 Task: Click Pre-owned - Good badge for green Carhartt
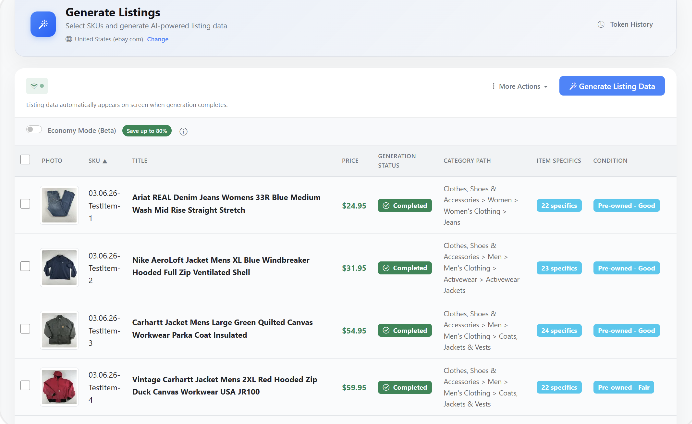point(626,330)
